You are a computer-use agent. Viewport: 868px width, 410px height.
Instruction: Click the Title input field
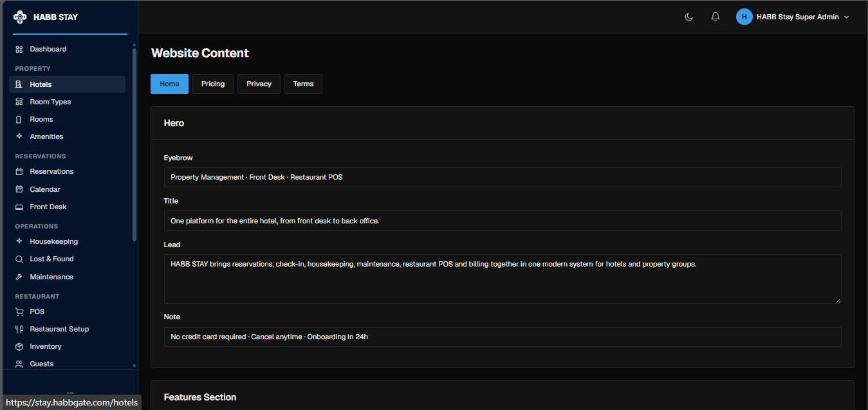coord(503,221)
